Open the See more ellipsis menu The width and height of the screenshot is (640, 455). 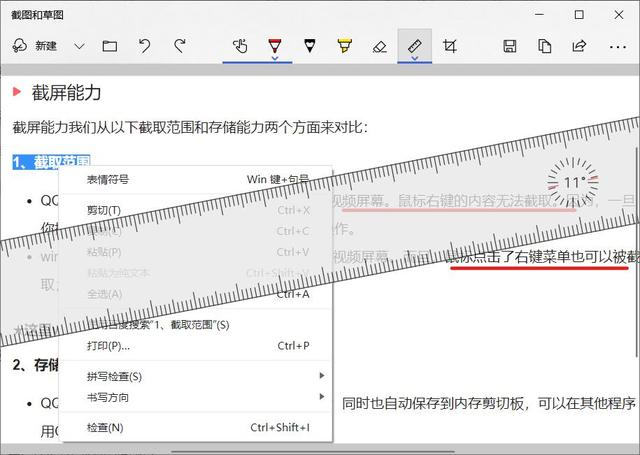tap(618, 47)
